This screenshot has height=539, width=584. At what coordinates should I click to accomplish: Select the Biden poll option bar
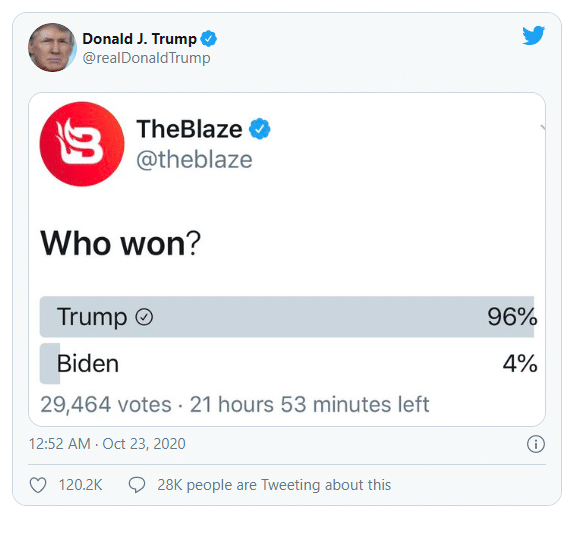(x=289, y=364)
